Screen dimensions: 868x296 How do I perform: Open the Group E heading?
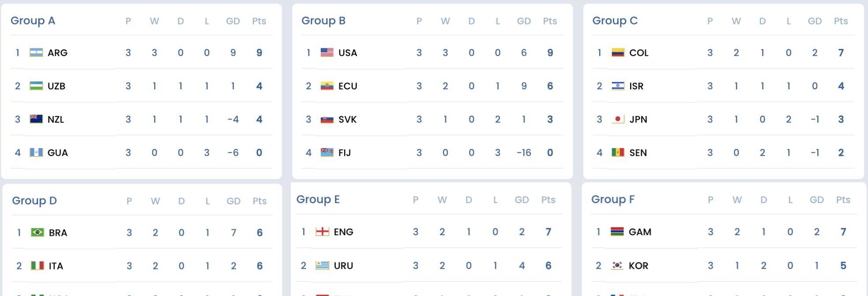tap(318, 200)
